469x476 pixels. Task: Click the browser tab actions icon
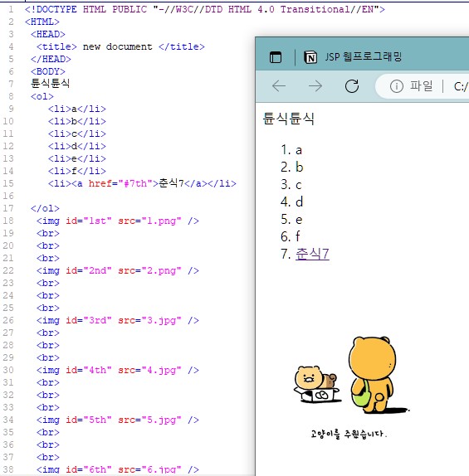[276, 57]
